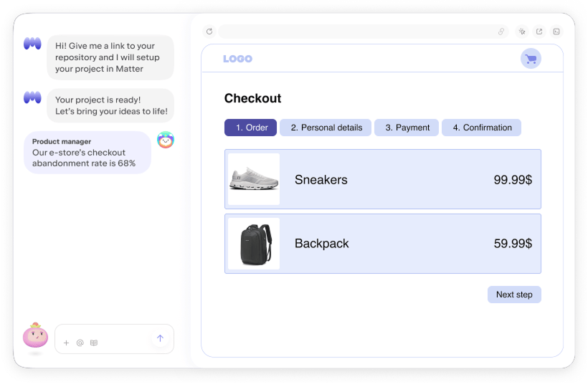588x387 pixels.
Task: Open the 4. Confirmation tab
Action: (481, 128)
